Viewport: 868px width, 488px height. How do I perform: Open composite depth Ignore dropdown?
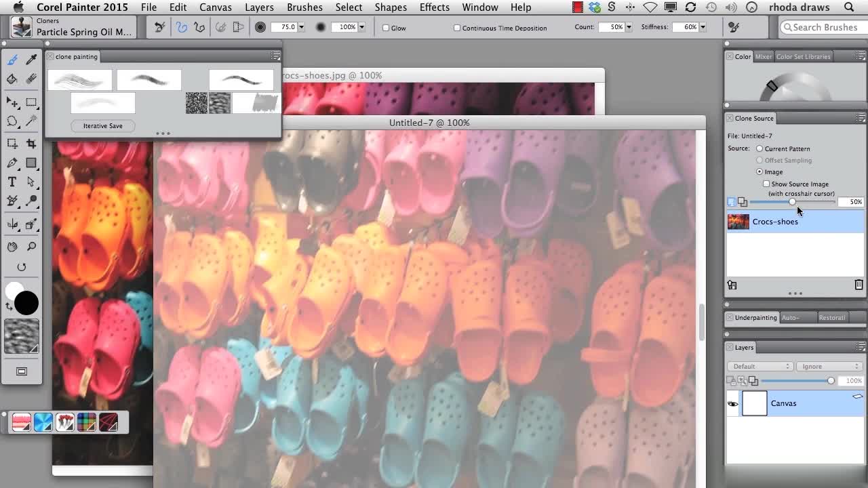pyautogui.click(x=829, y=366)
